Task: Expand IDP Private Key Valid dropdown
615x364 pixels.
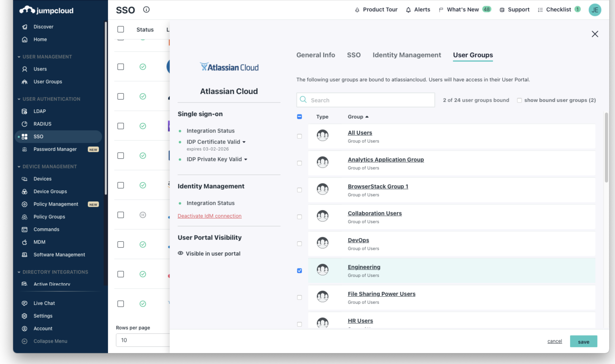Action: [246, 159]
